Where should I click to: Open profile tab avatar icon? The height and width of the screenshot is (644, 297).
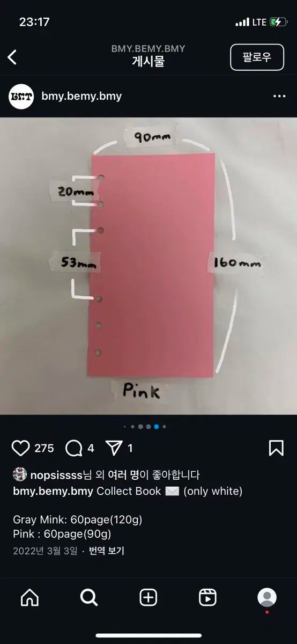(x=267, y=597)
